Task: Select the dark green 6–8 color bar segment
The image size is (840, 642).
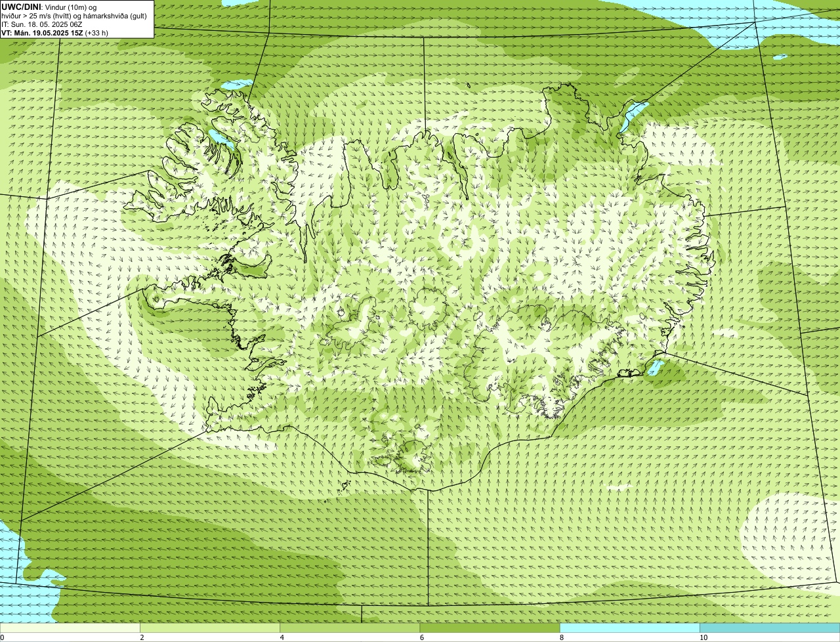Action: tap(490, 628)
